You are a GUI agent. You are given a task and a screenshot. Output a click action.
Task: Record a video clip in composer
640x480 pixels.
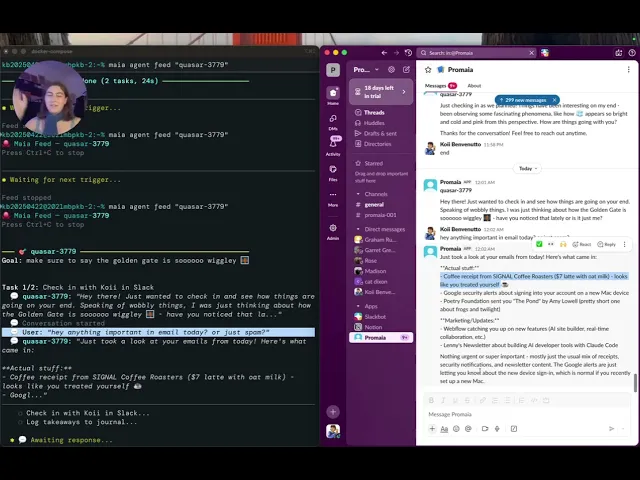pyautogui.click(x=485, y=429)
